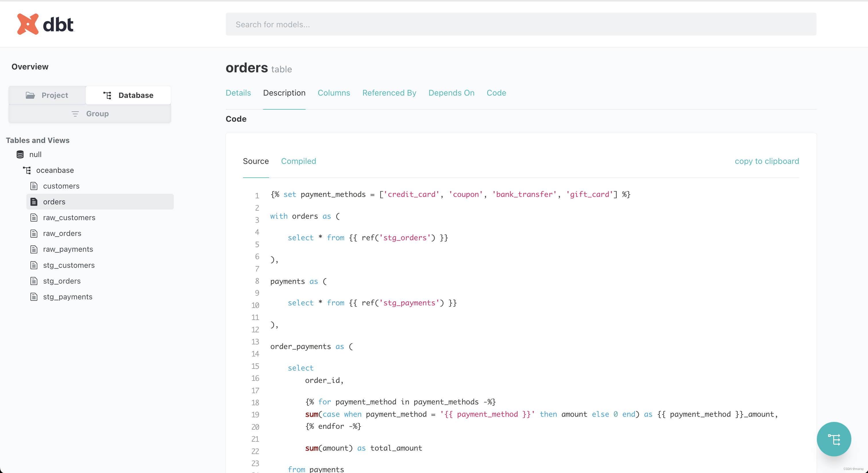Open the Columns section tab
Screen dimensions: 868x473
[x=333, y=93]
